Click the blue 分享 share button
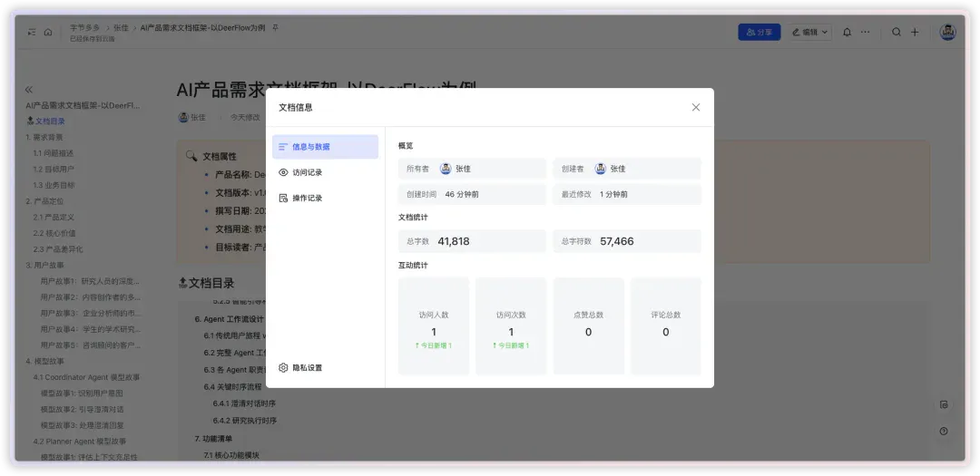This screenshot has width=980, height=476. [x=759, y=33]
